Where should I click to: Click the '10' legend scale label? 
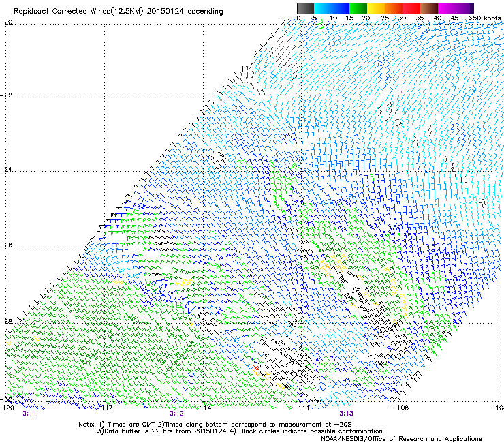333,18
